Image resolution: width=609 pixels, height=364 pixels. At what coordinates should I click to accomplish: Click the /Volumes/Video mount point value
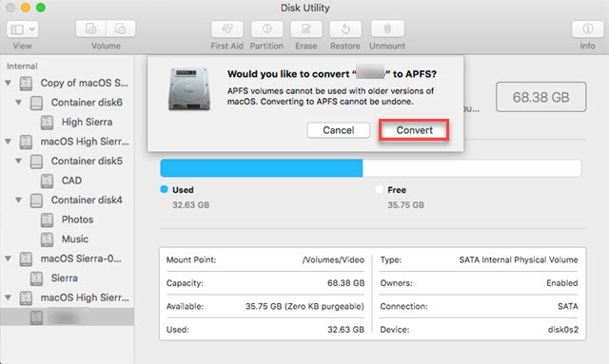click(x=333, y=259)
